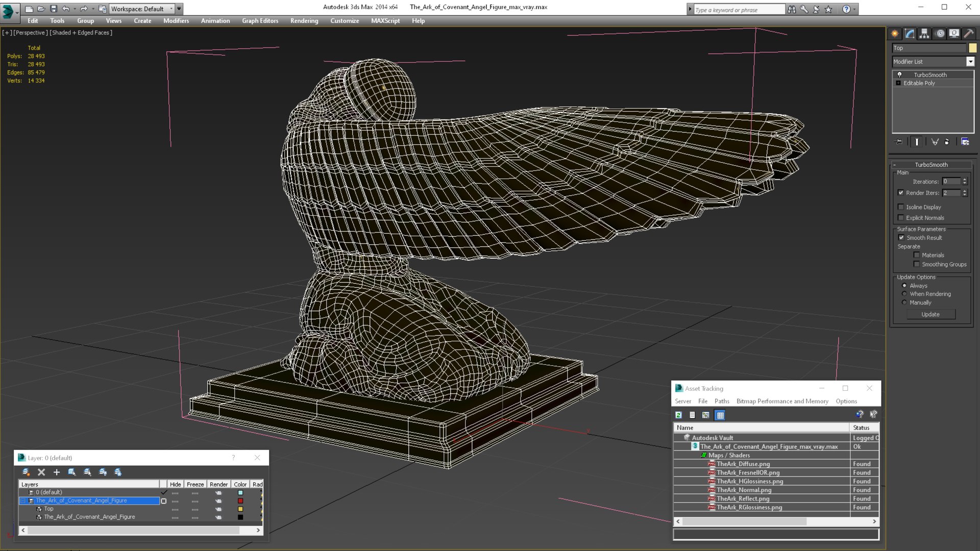
Task: Click the Perspective viewport label
Action: point(31,33)
